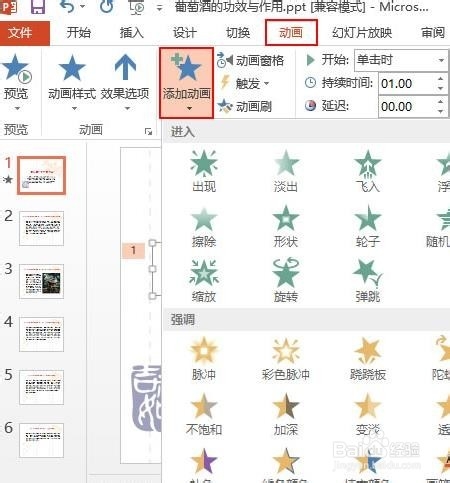Apply the 变淡 emphasis effect
The width and height of the screenshot is (450, 483).
368,414
